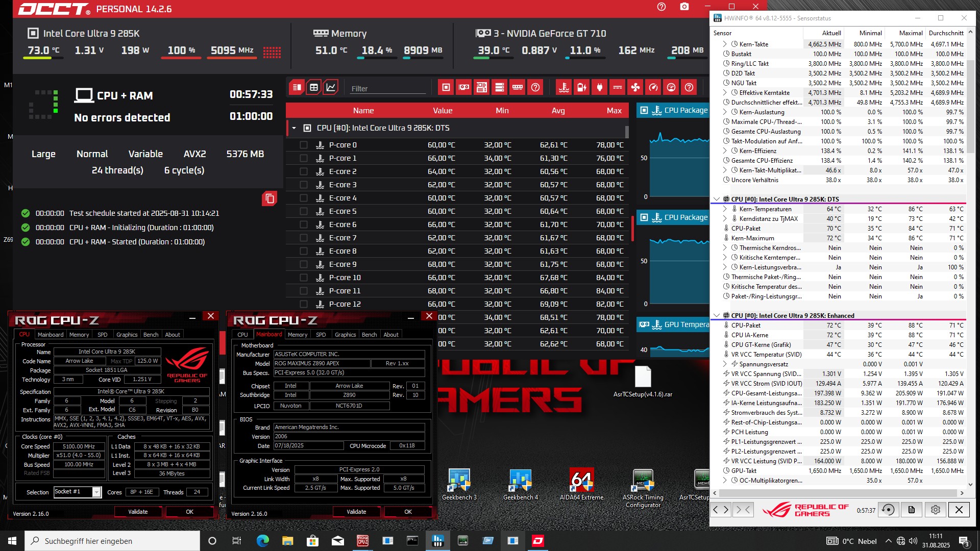
Task: Tick the E-core 5 row checkbox
Action: tap(304, 211)
